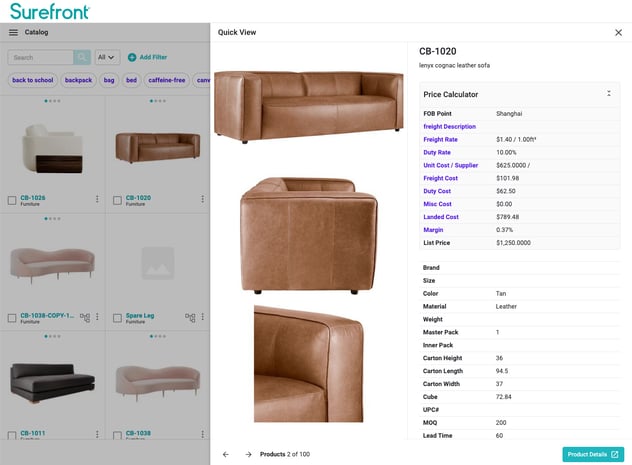Viewport: 632px width, 465px height.
Task: Click the Landed Cost link
Action: pyautogui.click(x=441, y=217)
